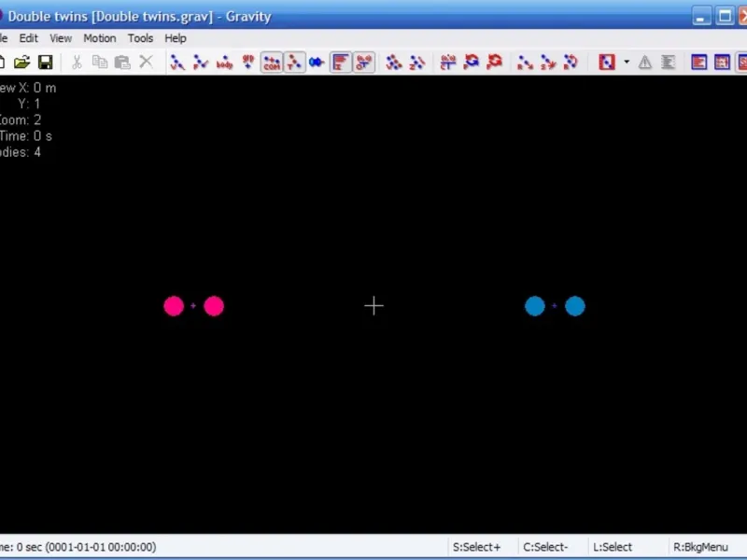The width and height of the screenshot is (747, 560).
Task: Open the Edit menu
Action: [29, 38]
